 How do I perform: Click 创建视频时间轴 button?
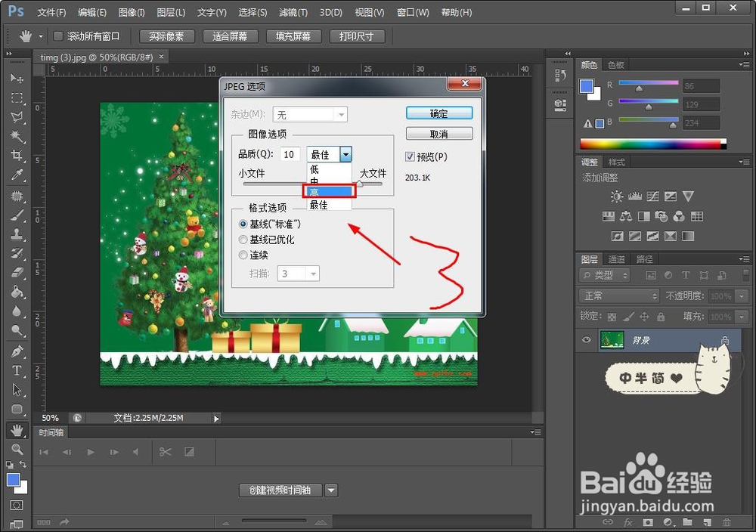click(280, 490)
